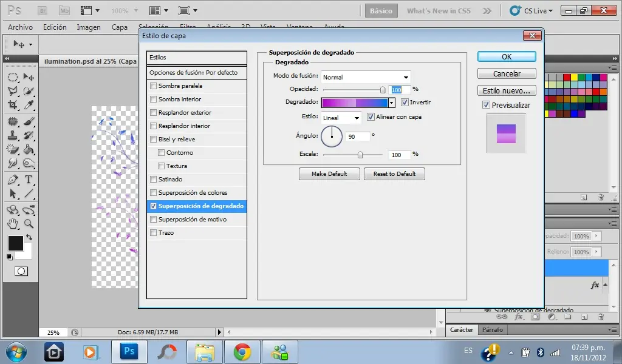Image resolution: width=622 pixels, height=364 pixels.
Task: Open the Archivo menu
Action: tap(20, 27)
